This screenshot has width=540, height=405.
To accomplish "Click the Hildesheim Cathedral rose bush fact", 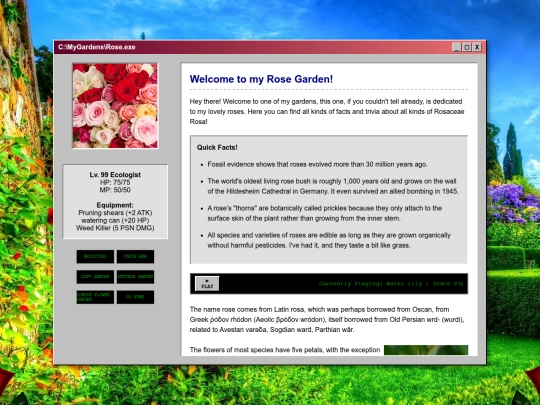I will click(333, 186).
